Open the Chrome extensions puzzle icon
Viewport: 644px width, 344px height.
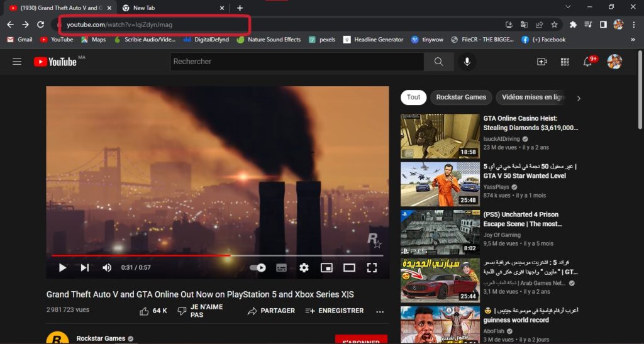point(573,25)
